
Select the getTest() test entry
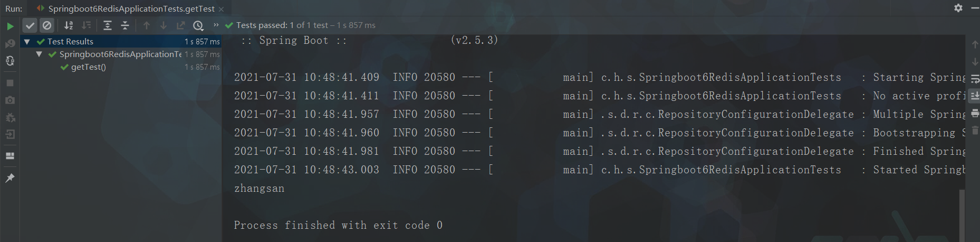pyautogui.click(x=89, y=67)
